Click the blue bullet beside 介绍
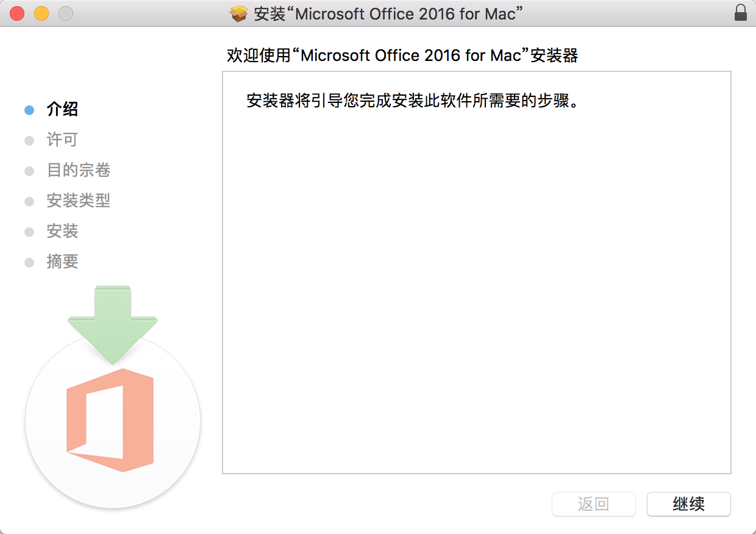This screenshot has height=534, width=756. coord(29,110)
